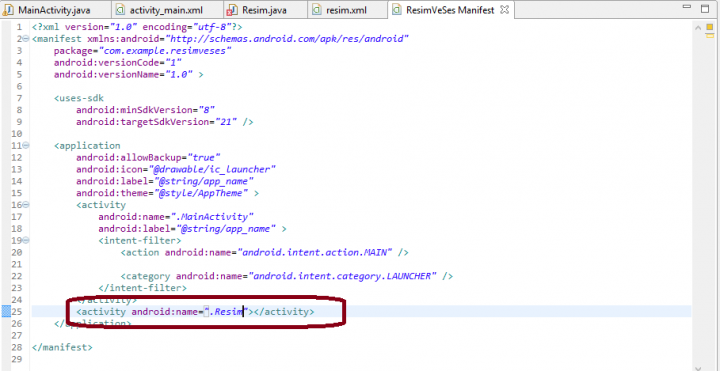
Task: Click line number 29 in the gutter
Action: (16, 360)
